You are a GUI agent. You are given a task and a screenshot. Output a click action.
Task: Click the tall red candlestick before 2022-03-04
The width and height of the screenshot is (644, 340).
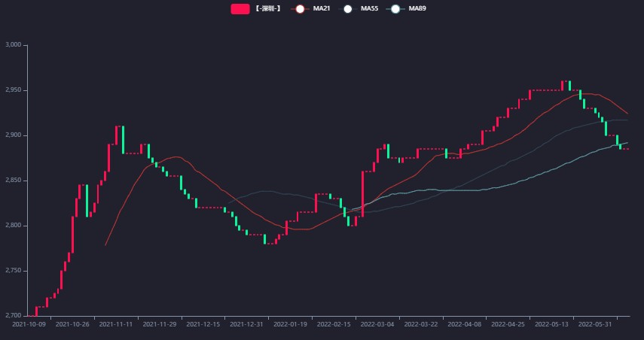362,194
